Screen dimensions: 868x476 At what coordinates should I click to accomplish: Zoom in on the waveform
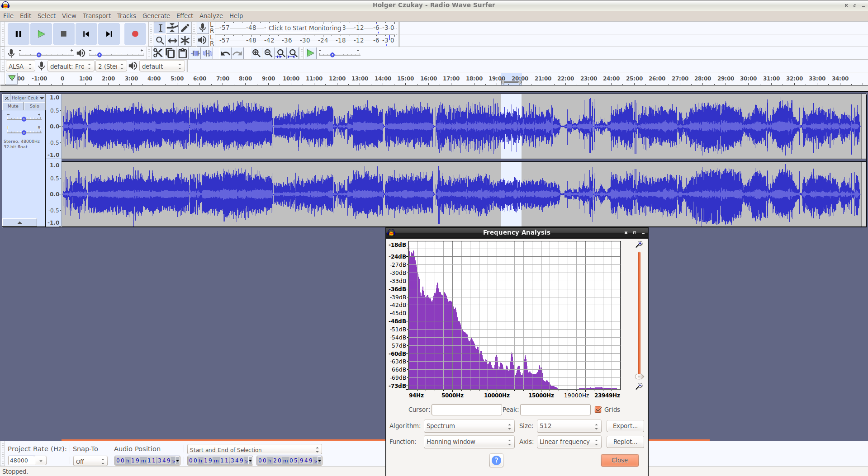pyautogui.click(x=256, y=53)
